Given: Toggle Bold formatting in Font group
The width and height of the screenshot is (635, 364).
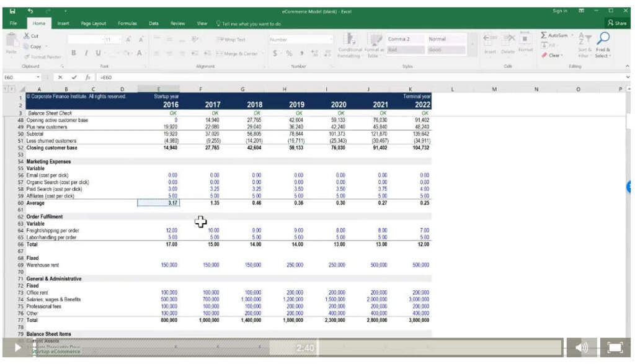Looking at the screenshot, I should (x=73, y=53).
